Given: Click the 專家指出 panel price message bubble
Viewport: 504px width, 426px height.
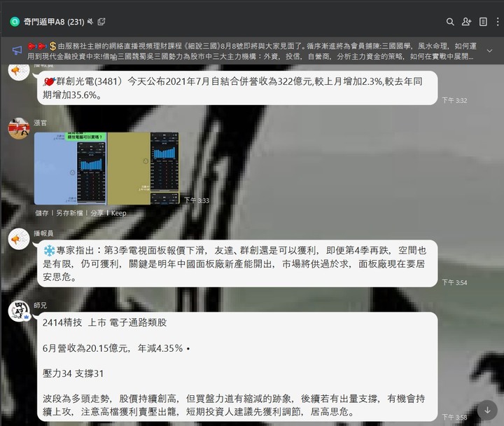Looking at the screenshot, I should tap(237, 263).
